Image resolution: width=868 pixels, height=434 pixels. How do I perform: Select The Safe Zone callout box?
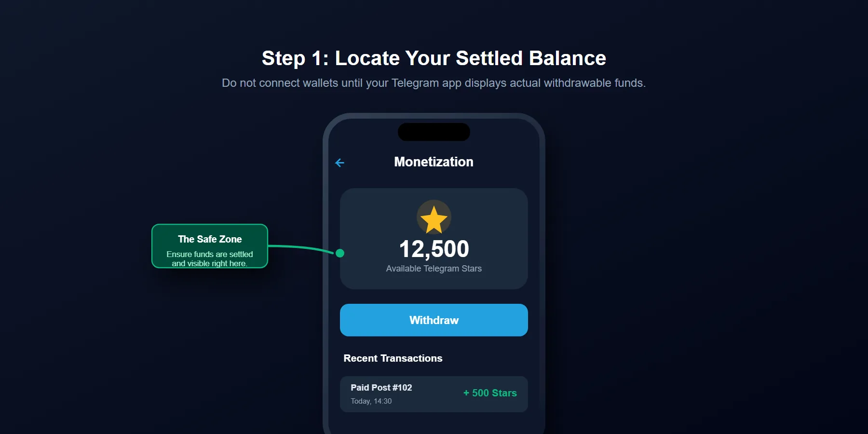209,246
